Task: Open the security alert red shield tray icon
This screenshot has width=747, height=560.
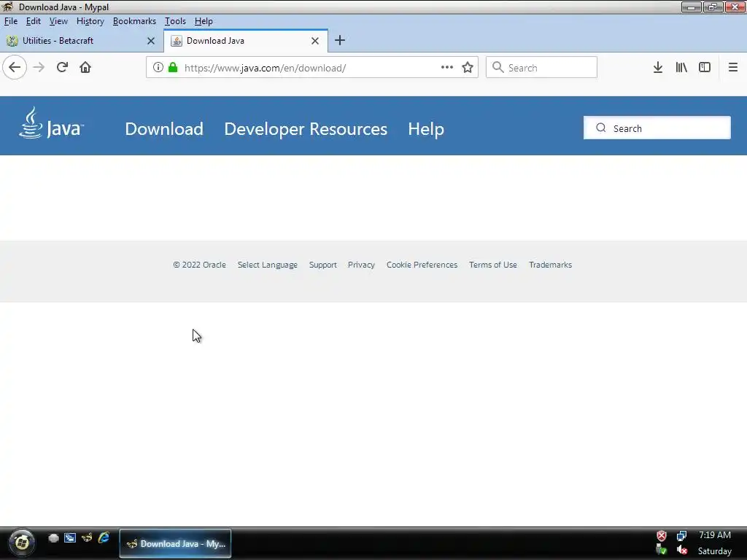Action: point(661,536)
